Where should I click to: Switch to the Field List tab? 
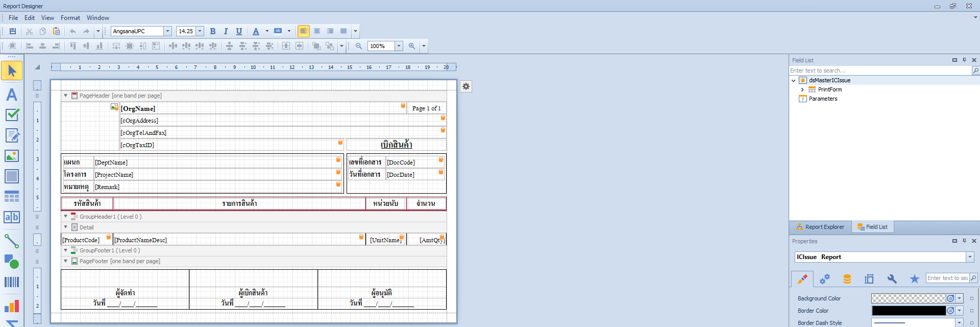pyautogui.click(x=872, y=227)
